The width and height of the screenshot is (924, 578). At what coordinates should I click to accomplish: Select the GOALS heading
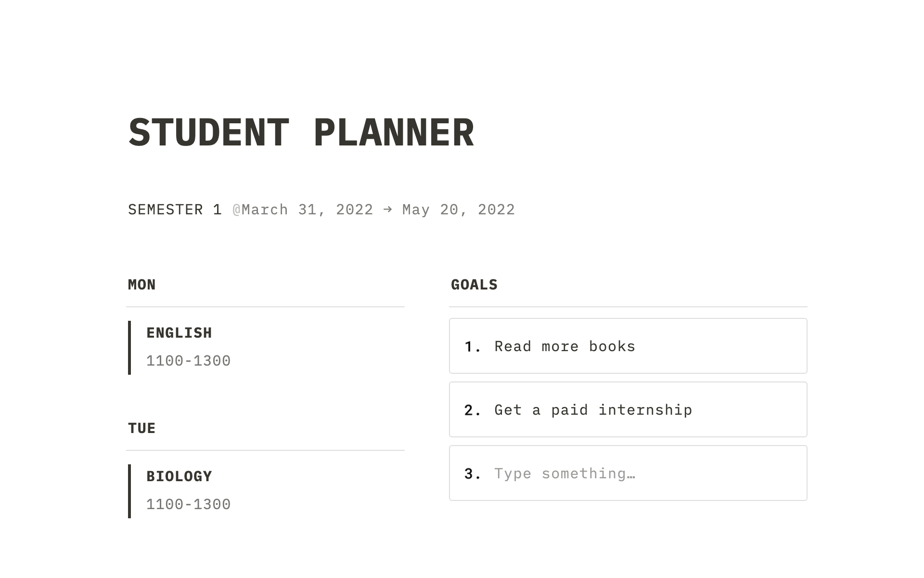(474, 285)
